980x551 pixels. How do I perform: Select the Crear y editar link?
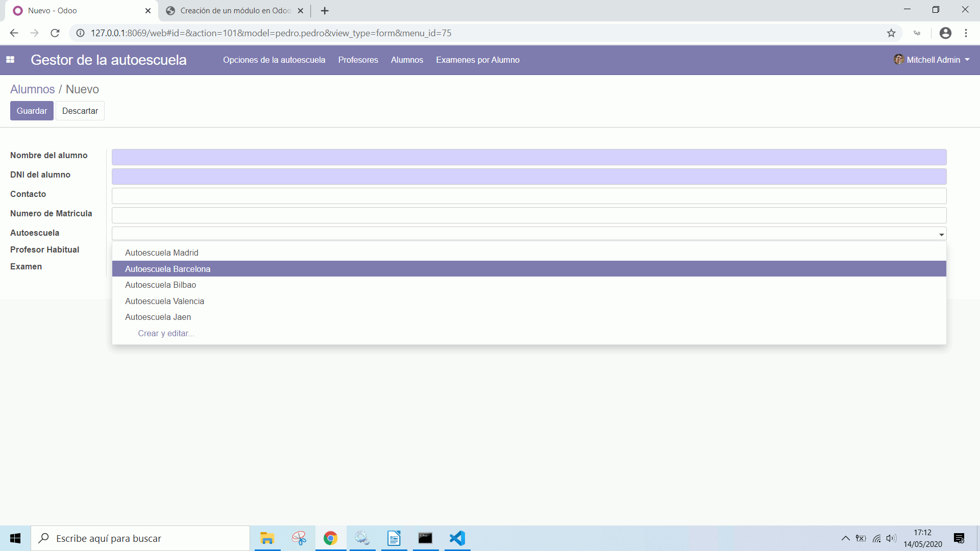(166, 333)
